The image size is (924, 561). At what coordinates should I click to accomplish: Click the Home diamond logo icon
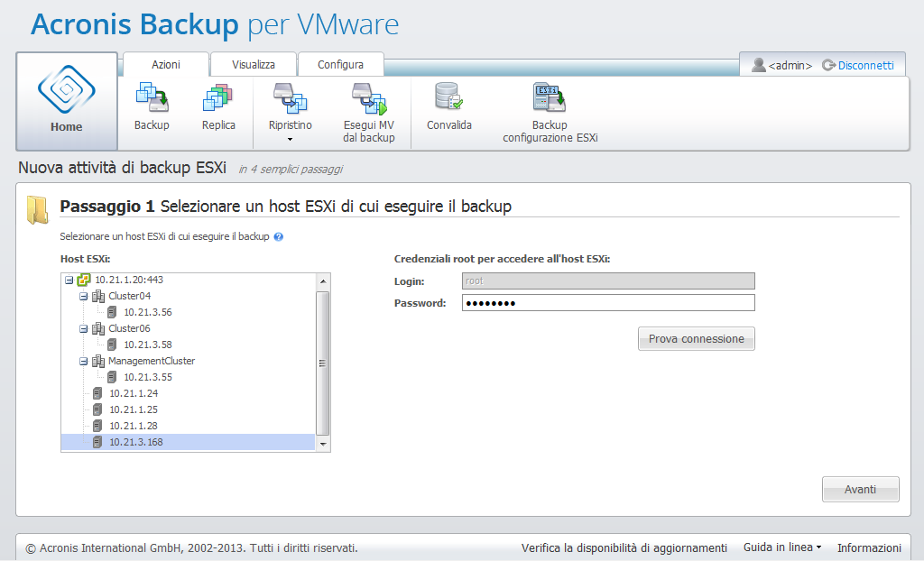67,89
